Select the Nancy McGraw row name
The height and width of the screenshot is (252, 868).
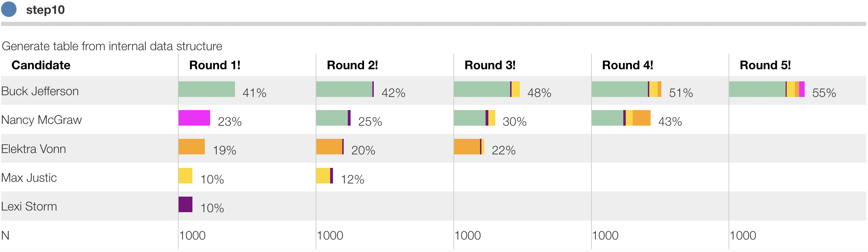pyautogui.click(x=42, y=120)
